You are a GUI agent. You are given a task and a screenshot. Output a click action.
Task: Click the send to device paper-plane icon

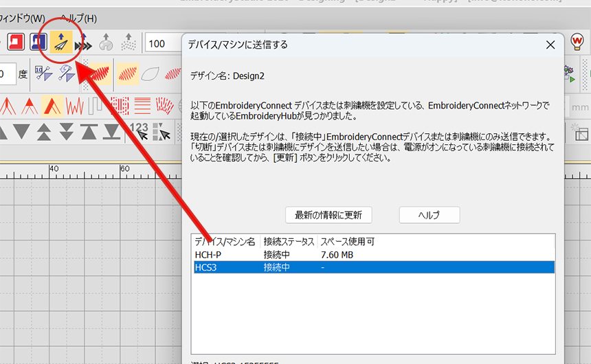pos(61,42)
